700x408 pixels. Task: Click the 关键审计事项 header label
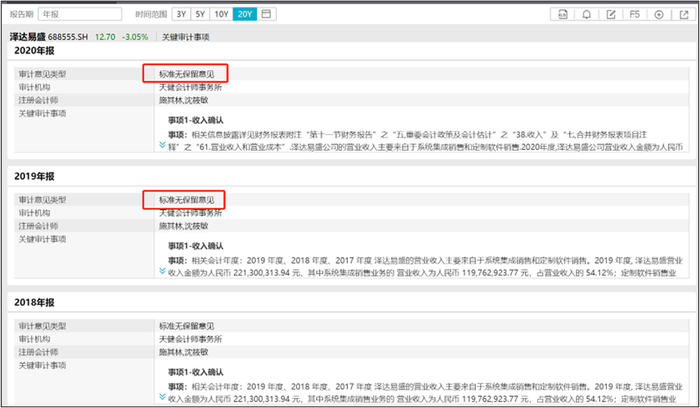pyautogui.click(x=185, y=37)
